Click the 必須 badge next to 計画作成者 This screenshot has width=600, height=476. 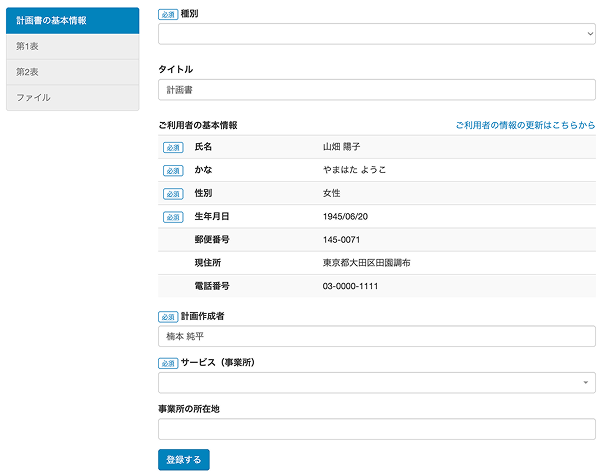(x=167, y=317)
